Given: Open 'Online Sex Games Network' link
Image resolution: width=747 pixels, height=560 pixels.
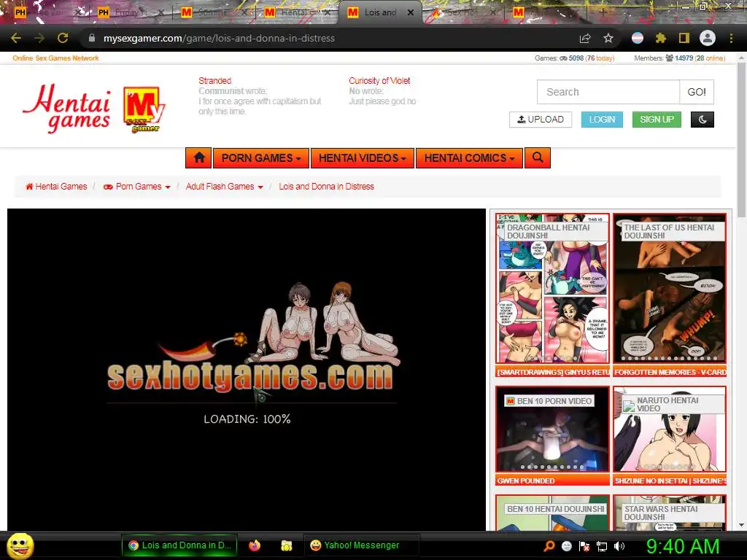Looking at the screenshot, I should tap(55, 58).
